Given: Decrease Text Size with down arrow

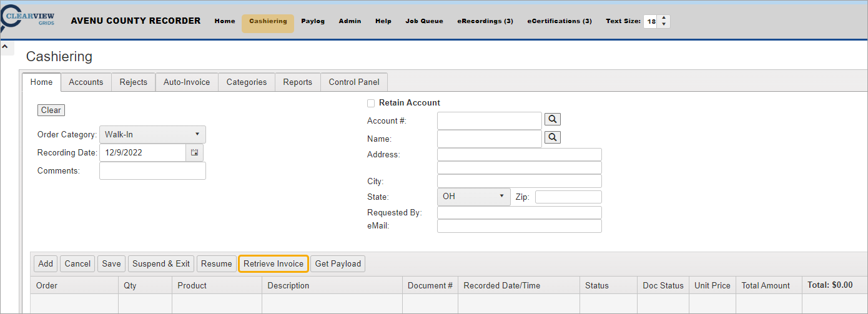Looking at the screenshot, I should pyautogui.click(x=664, y=25).
